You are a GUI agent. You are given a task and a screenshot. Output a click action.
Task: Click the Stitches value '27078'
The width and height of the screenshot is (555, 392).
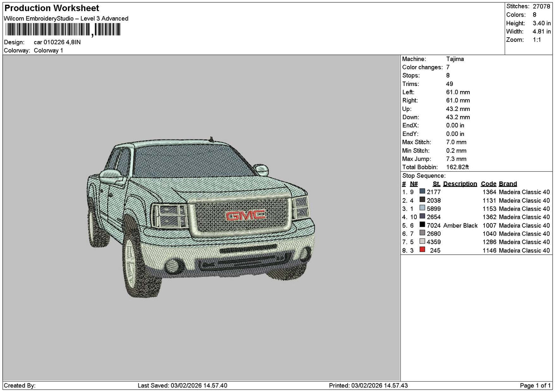(x=541, y=6)
